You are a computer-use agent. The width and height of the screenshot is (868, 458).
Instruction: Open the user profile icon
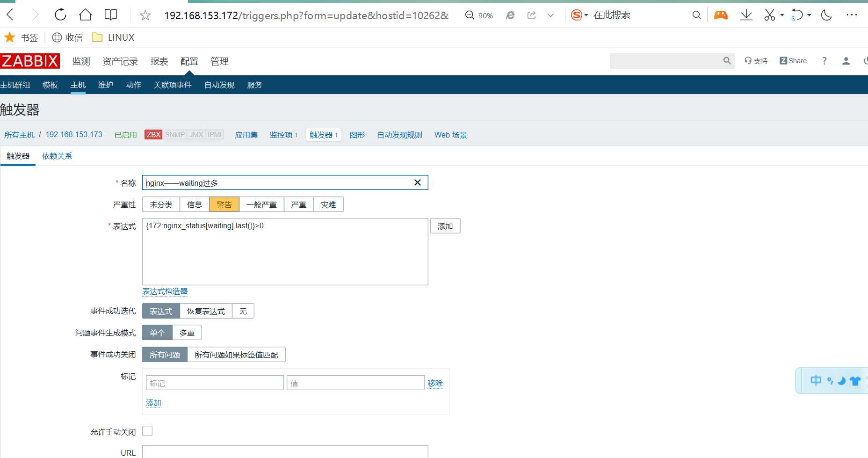point(846,61)
